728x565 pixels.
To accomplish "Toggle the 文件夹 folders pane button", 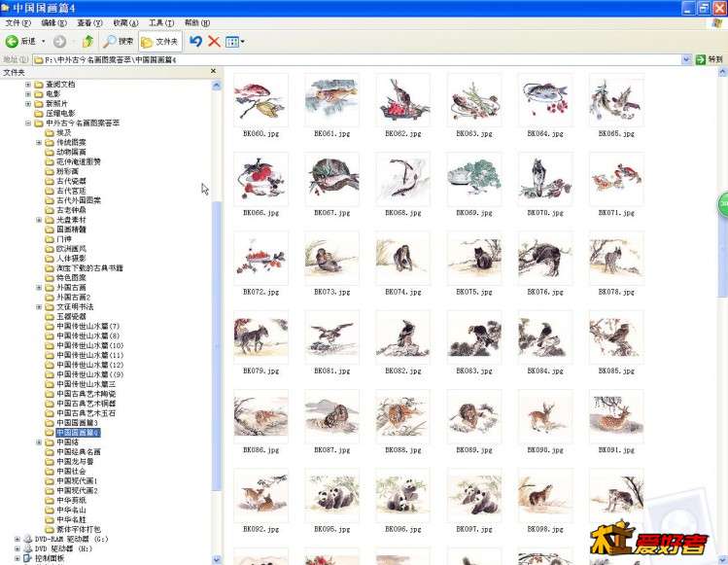I will point(159,42).
